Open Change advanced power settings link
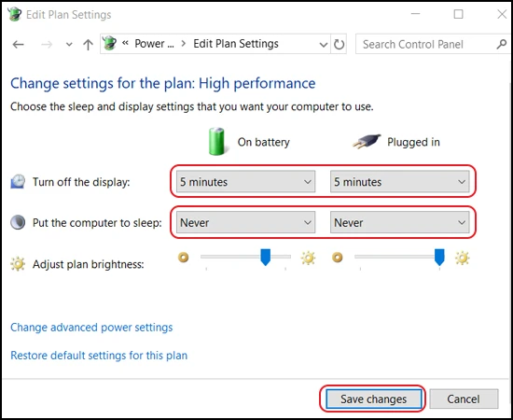This screenshot has width=513, height=420. 91,328
